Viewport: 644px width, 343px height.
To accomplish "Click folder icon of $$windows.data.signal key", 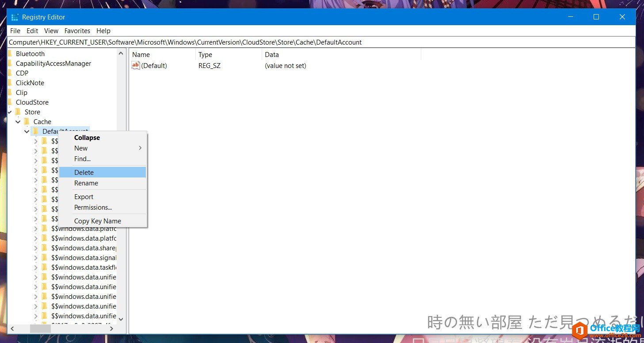I will tap(45, 257).
